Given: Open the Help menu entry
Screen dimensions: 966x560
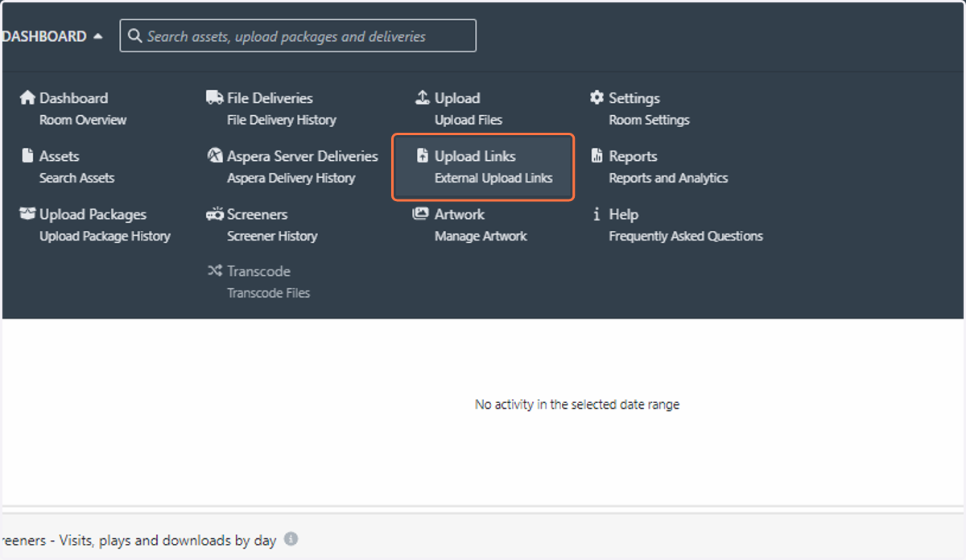Looking at the screenshot, I should coord(624,214).
